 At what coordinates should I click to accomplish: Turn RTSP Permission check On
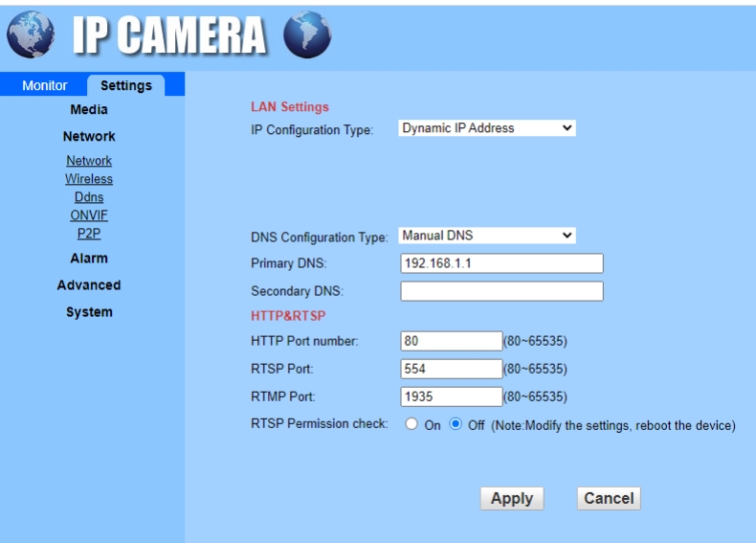(411, 424)
